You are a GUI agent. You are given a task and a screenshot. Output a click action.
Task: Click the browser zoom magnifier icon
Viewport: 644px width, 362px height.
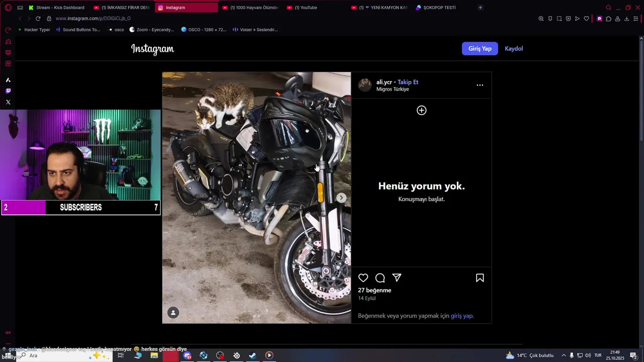click(541, 19)
